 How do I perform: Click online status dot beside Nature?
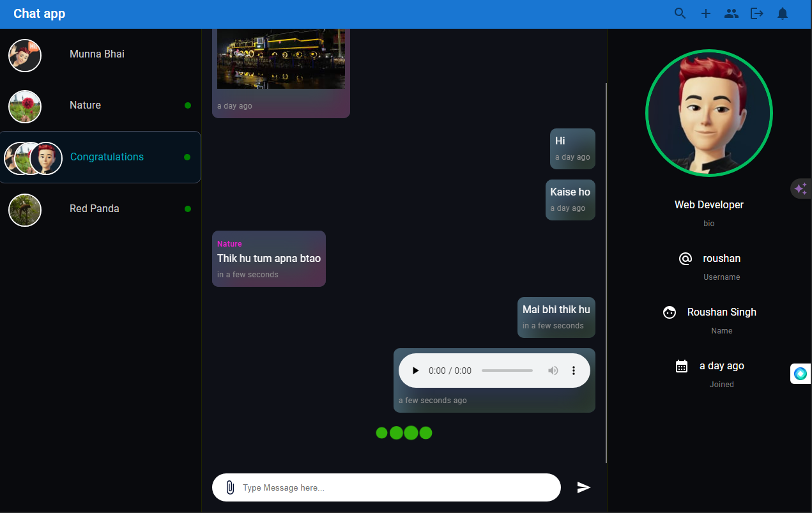[188, 105]
